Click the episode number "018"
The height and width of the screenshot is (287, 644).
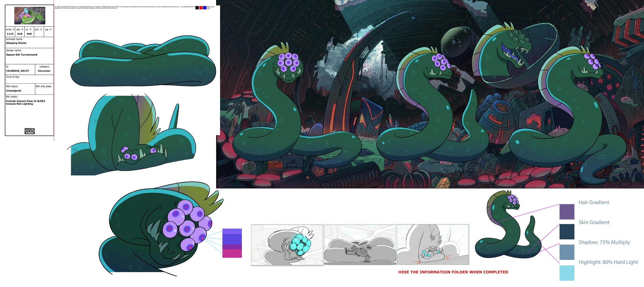coord(20,34)
